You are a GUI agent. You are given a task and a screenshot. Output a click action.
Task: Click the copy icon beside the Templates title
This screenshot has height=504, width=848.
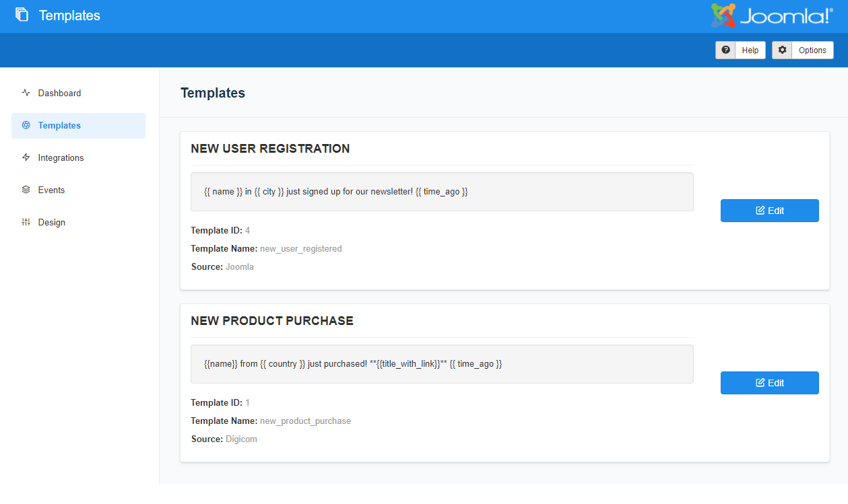coord(20,15)
